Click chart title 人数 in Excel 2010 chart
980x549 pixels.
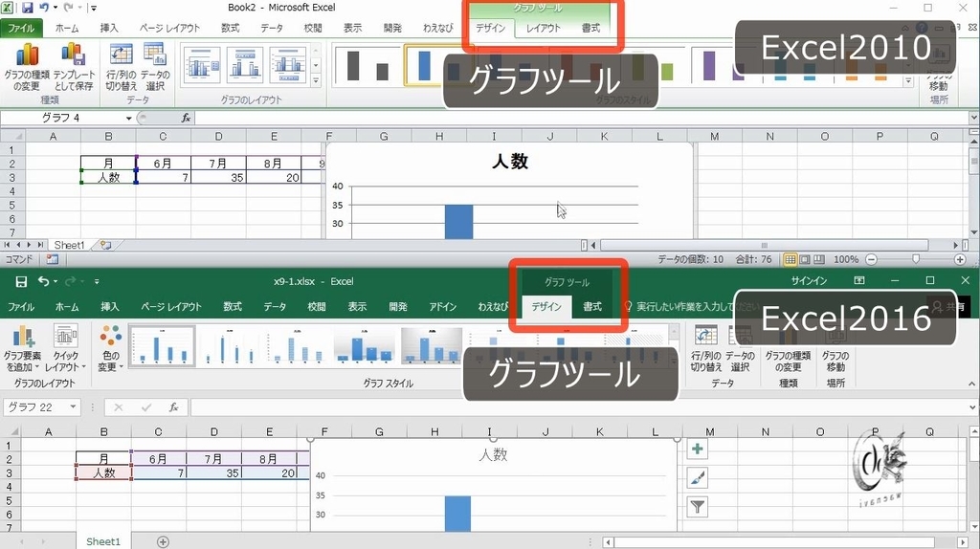510,162
